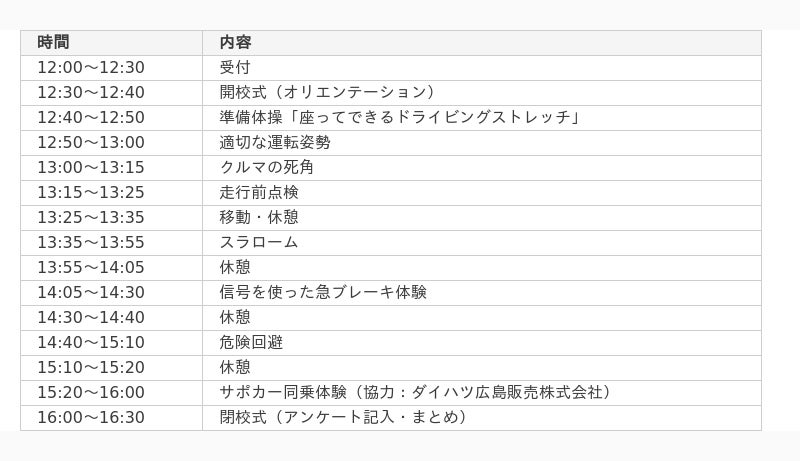Select the スラローム cell
The height and width of the screenshot is (461, 800).
click(x=482, y=243)
